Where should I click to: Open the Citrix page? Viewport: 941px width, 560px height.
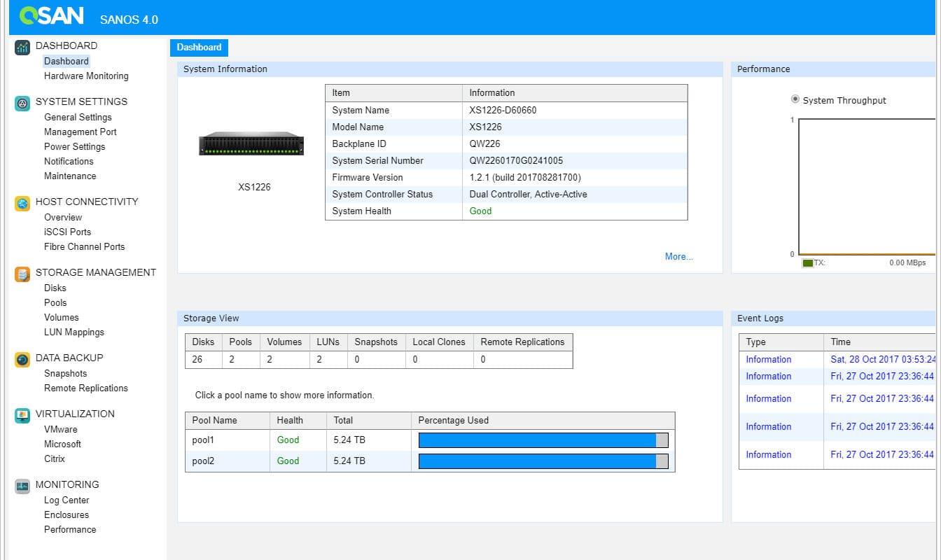coord(55,458)
